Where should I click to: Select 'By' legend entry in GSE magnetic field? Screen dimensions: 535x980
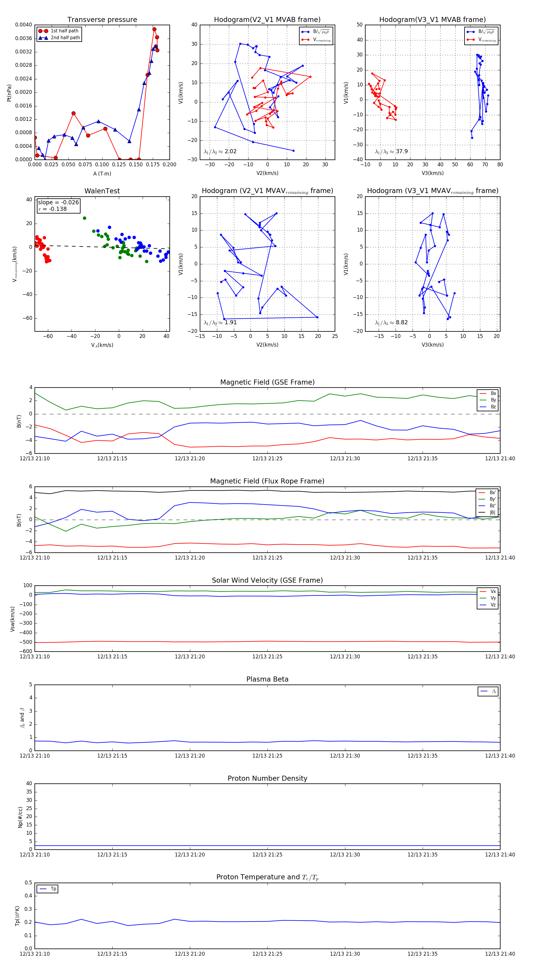[x=488, y=400]
